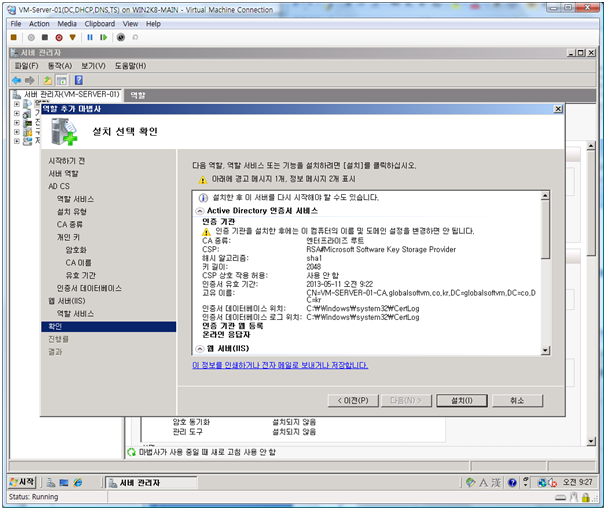
Task: Click the show desktop quick launch icon
Action: click(64, 483)
